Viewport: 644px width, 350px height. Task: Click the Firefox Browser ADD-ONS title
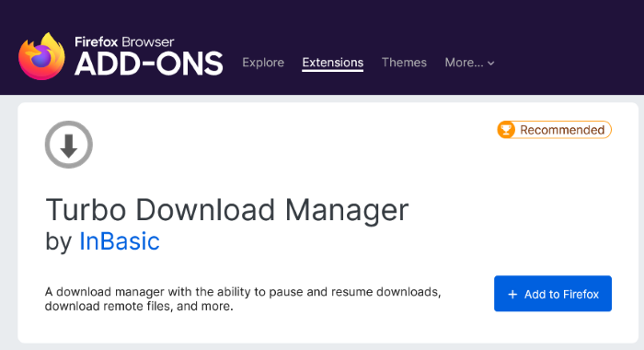pyautogui.click(x=148, y=57)
